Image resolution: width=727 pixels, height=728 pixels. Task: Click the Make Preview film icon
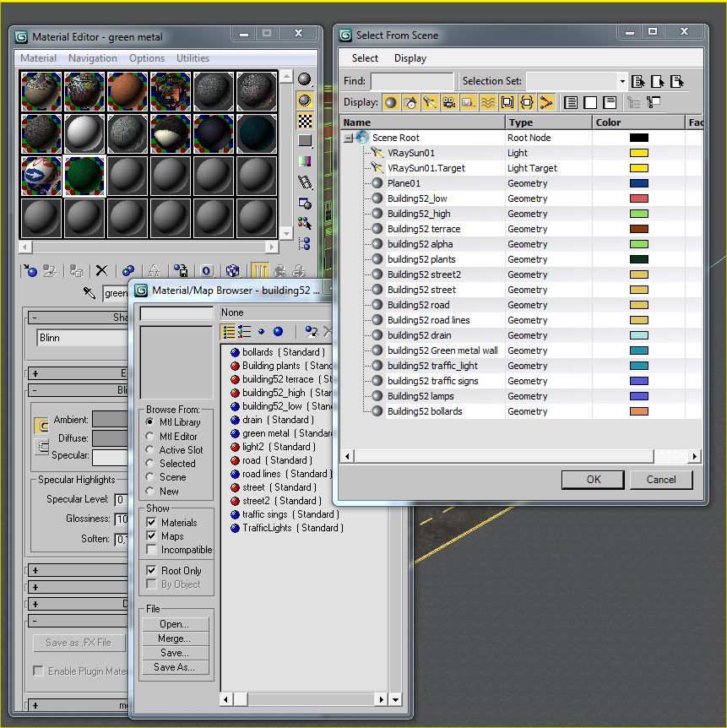(x=305, y=182)
